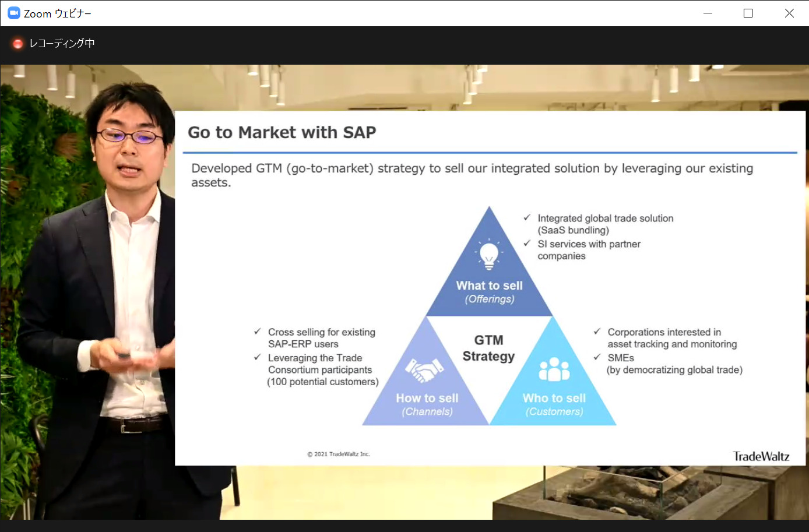809x532 pixels.
Task: Click the TradeWaltz logo on the slide
Action: (x=761, y=456)
